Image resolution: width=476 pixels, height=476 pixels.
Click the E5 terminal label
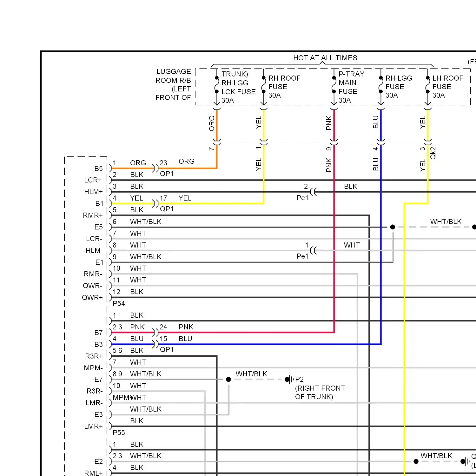[x=98, y=227]
